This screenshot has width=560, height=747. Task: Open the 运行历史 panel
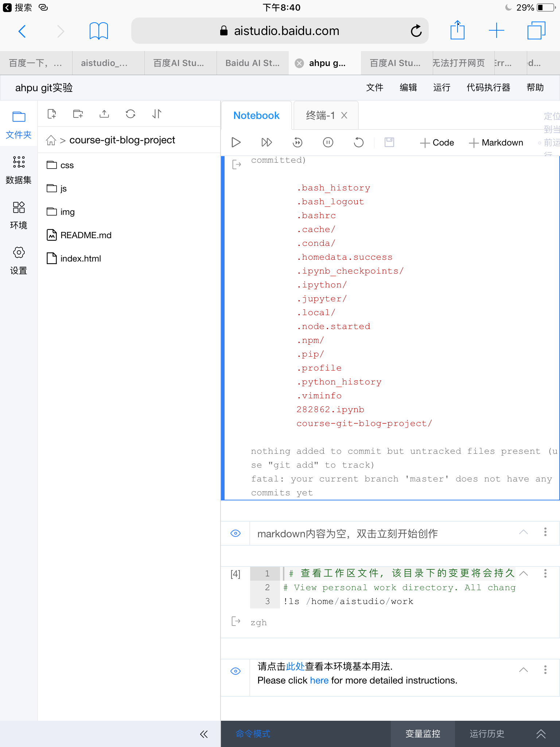coord(487,734)
